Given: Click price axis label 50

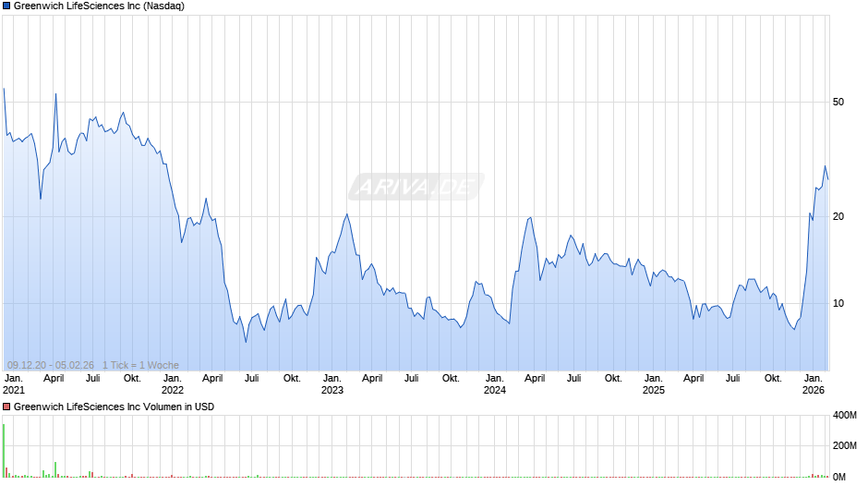Looking at the screenshot, I should coord(838,102).
